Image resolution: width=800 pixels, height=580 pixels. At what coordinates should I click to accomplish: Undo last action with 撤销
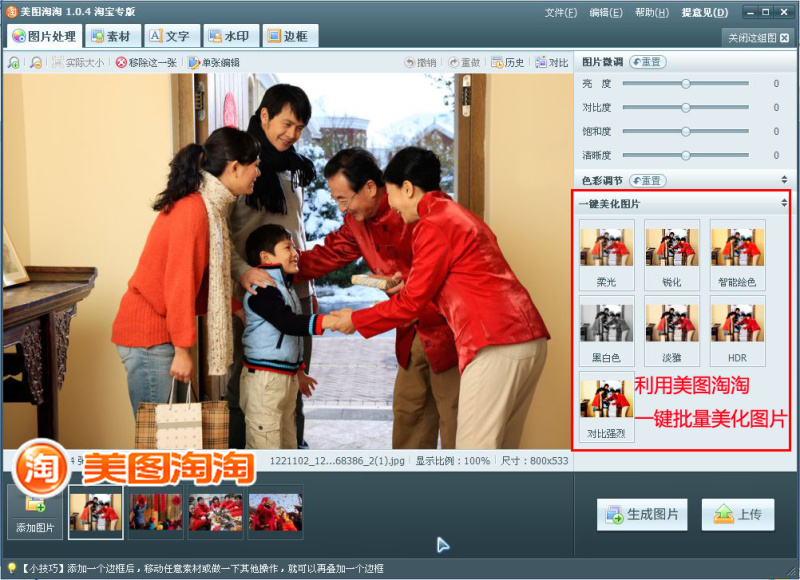[421, 63]
